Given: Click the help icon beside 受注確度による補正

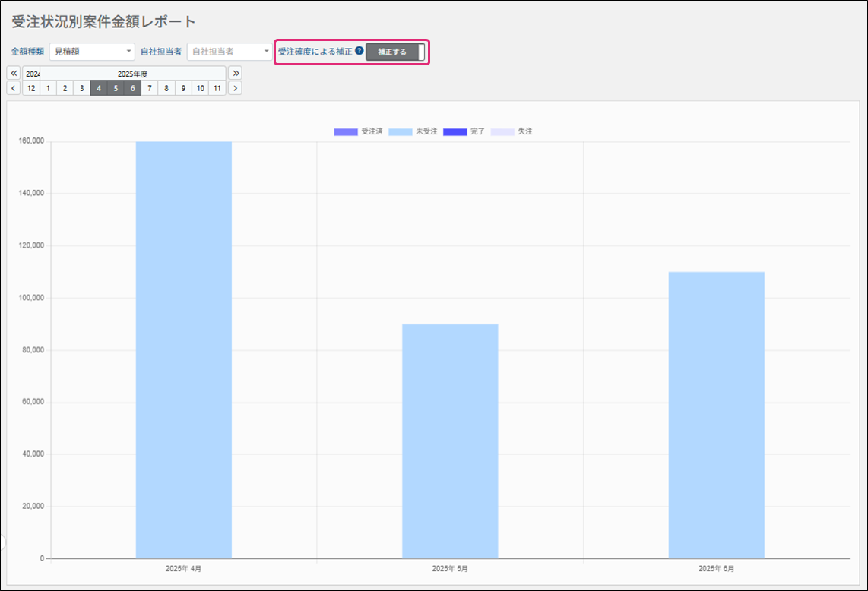Looking at the screenshot, I should coord(360,52).
